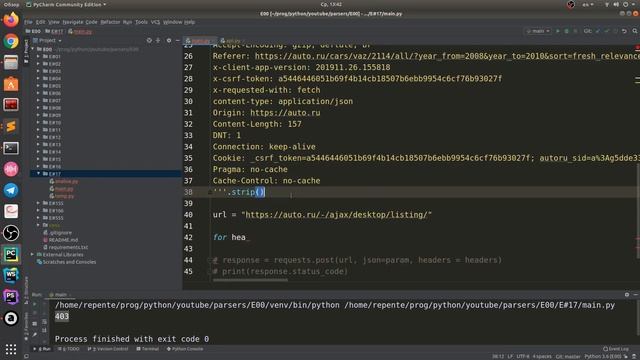This screenshot has width=640, height=360.
Task: Open OBS Studio from the dock
Action: (11, 233)
